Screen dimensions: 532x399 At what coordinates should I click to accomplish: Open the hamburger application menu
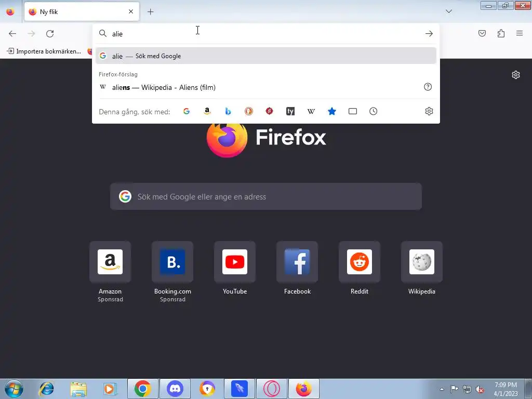[x=520, y=33]
